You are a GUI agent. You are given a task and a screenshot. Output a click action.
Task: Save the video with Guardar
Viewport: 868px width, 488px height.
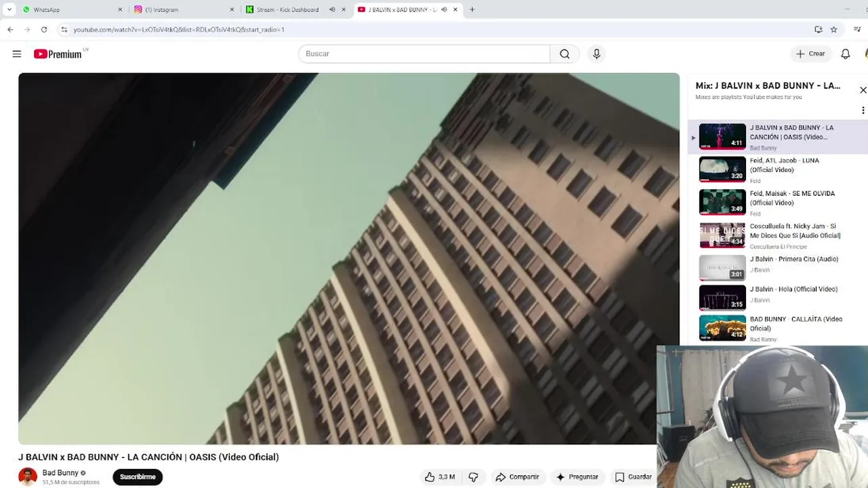pos(633,477)
